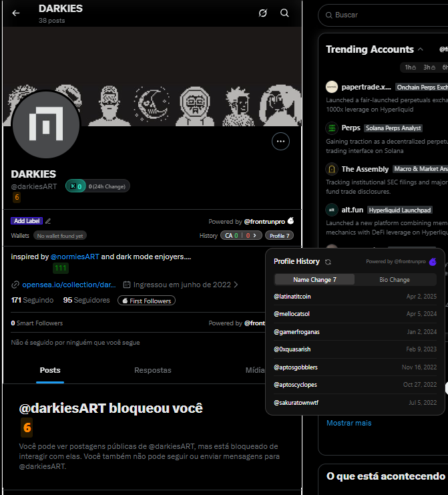Click the large orange 6 badge in blocked message
The width and height of the screenshot is (448, 495).
tap(27, 428)
